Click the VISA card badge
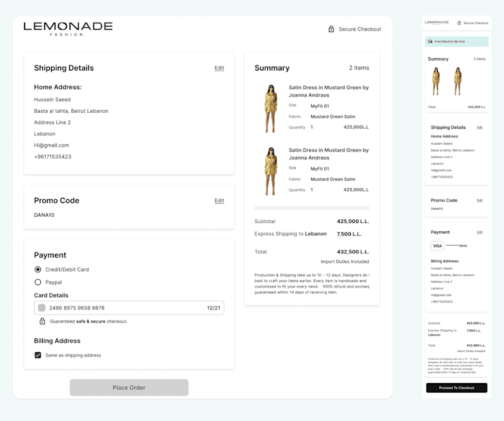Image resolution: width=504 pixels, height=421 pixels. 437,246
